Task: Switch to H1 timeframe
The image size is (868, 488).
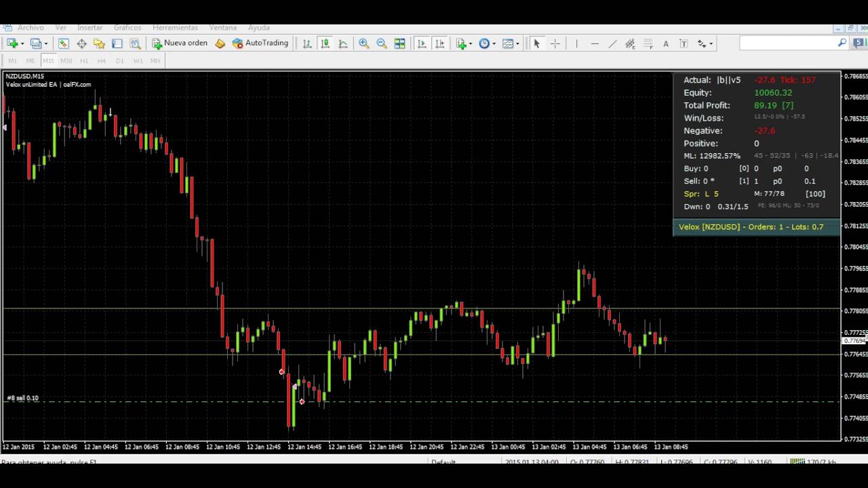Action: [84, 60]
